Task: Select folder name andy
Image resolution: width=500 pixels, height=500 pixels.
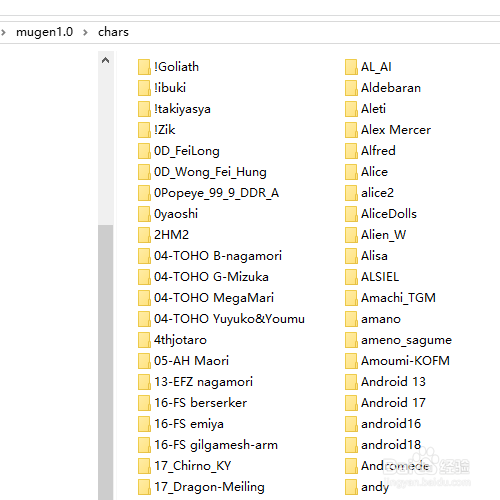Action: [x=375, y=487]
